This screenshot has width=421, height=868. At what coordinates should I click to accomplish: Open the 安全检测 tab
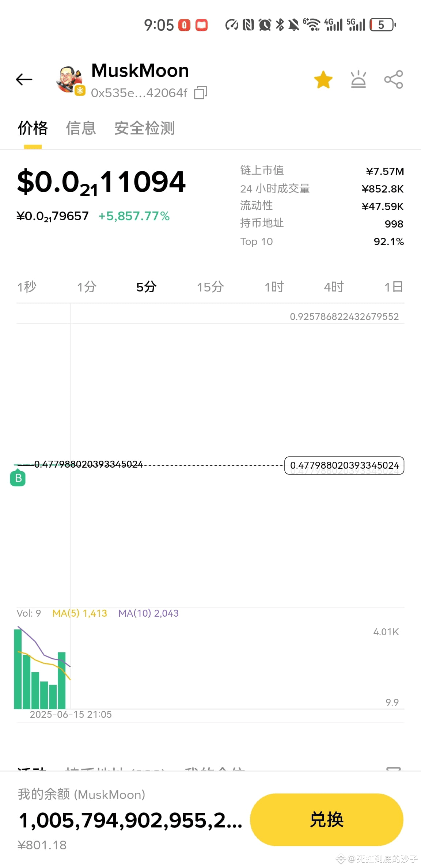(x=144, y=128)
